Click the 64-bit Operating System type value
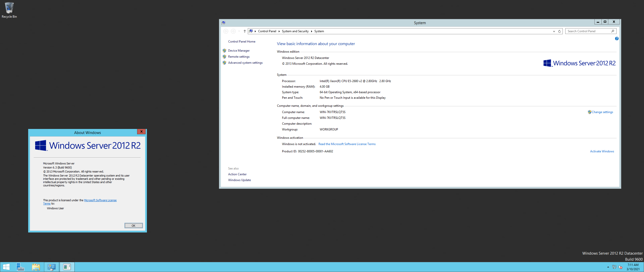The image size is (644, 272). coord(350,92)
